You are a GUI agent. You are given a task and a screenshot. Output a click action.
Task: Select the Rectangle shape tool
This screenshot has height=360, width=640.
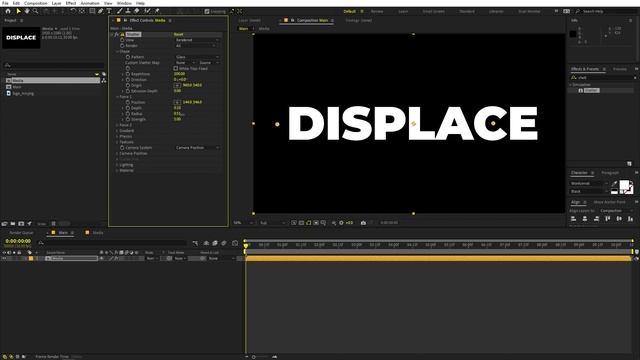pyautogui.click(x=92, y=11)
